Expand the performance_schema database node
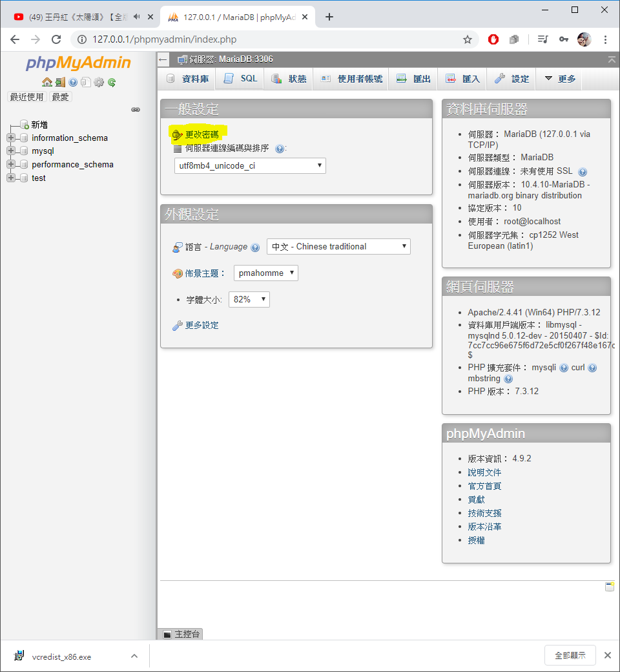Screen dimensions: 620x672 point(11,164)
